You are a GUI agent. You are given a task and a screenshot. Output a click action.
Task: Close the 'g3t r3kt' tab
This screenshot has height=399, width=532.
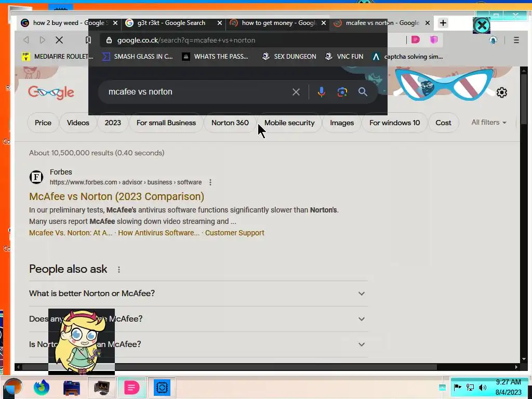tap(220, 23)
